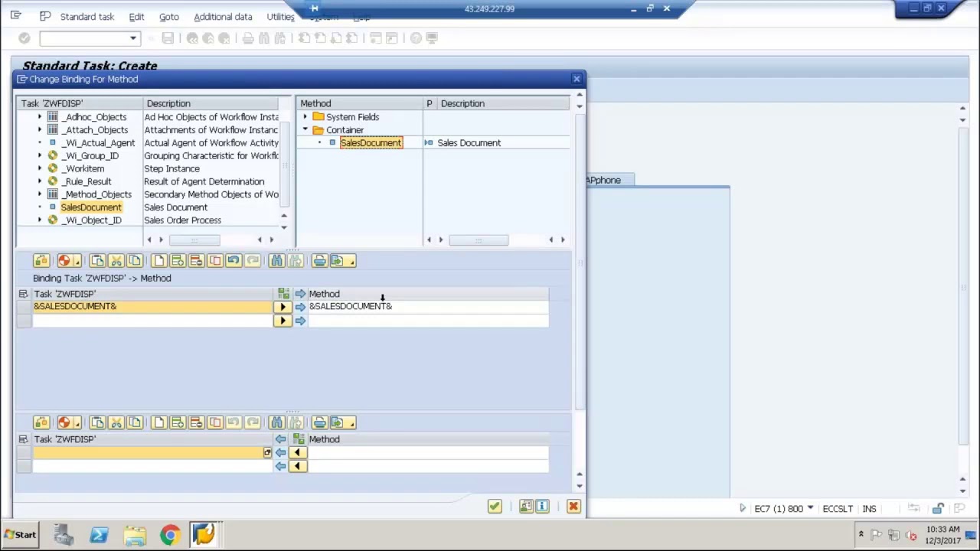Click the new line icon in upper binding toolbar
Viewport: 980px width, 551px height.
(158, 261)
